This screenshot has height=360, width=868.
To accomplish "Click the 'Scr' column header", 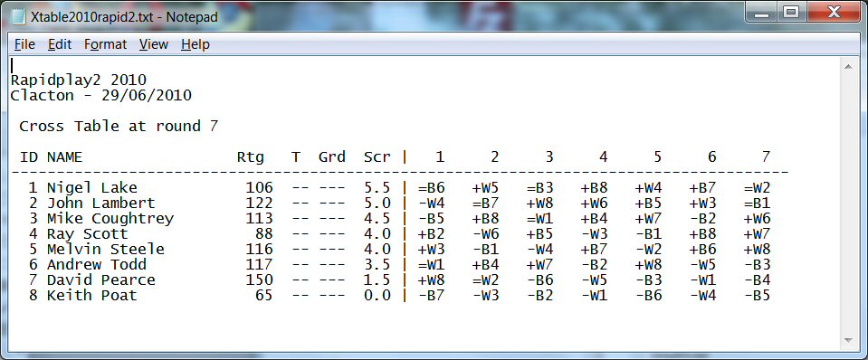I will point(377,157).
